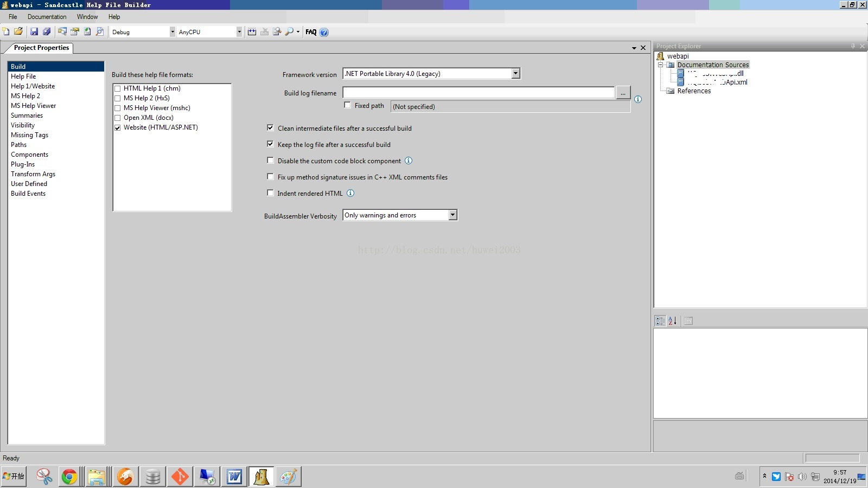The width and height of the screenshot is (868, 488).
Task: Click info icon next to Indent rendered HTML
Action: 350,193
